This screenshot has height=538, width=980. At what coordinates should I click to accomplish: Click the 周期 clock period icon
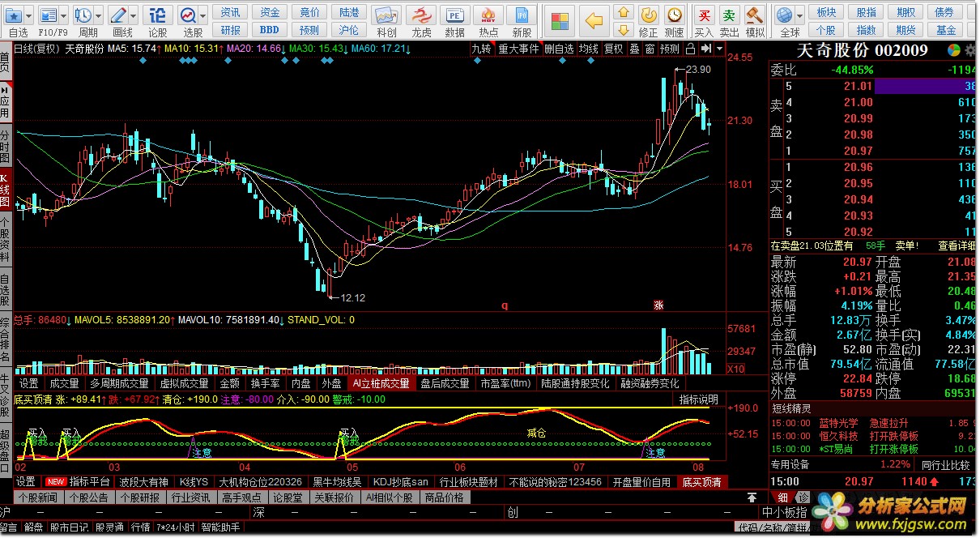83,15
